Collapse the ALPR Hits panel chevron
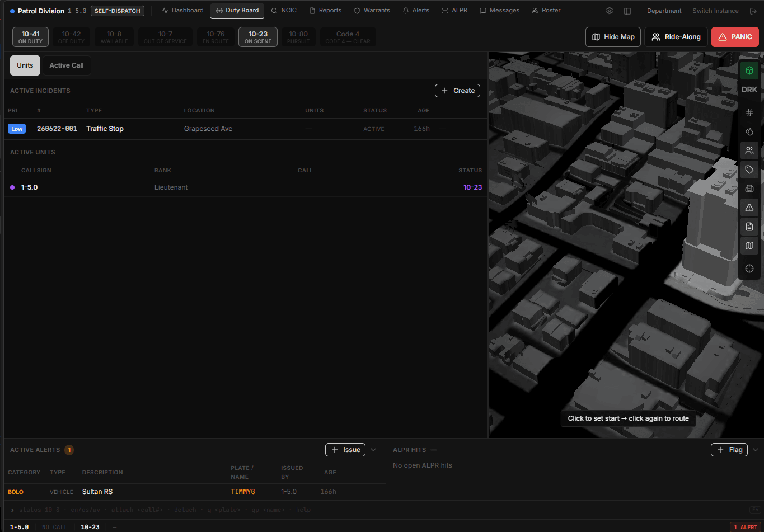This screenshot has height=532, width=764. pos(756,450)
